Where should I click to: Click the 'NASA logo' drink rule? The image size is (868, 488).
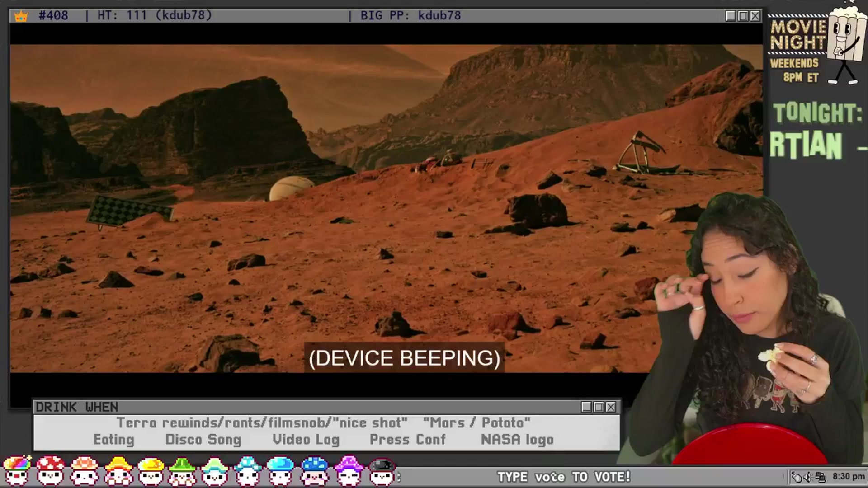coord(517,440)
